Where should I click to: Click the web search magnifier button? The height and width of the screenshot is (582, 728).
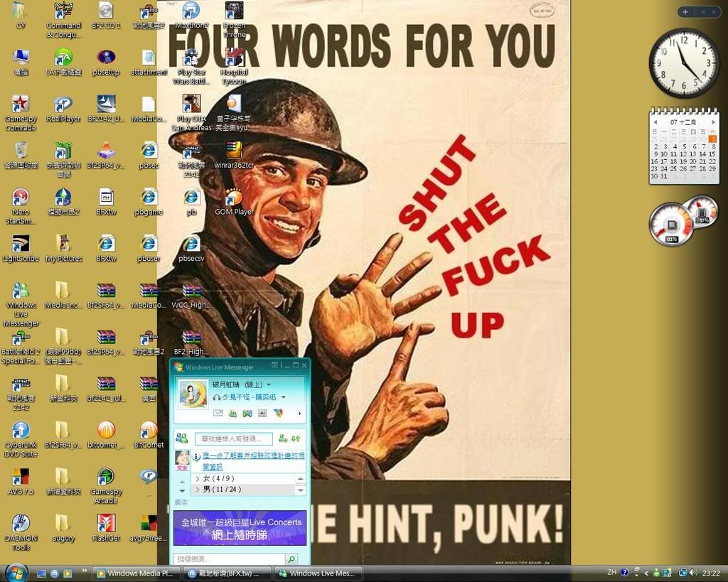pos(291,559)
